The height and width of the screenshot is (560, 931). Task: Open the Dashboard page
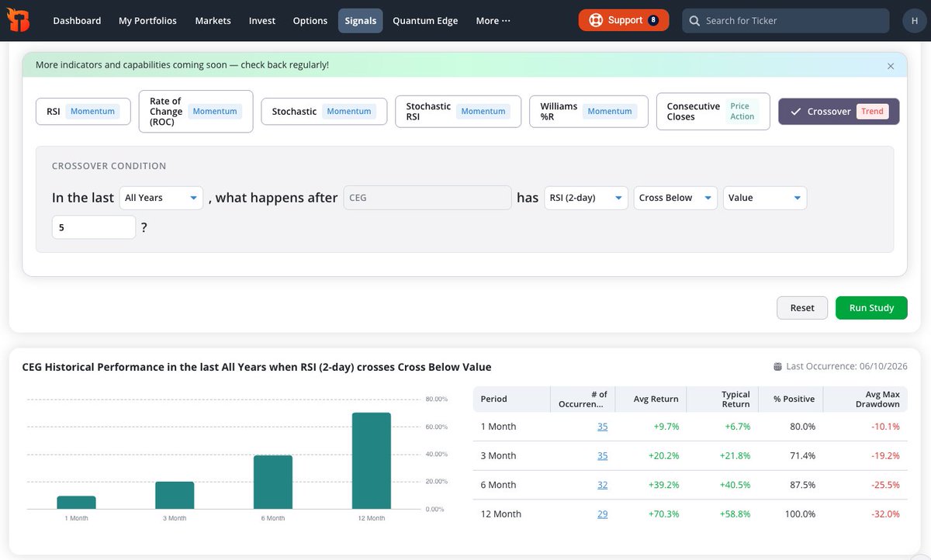[77, 21]
